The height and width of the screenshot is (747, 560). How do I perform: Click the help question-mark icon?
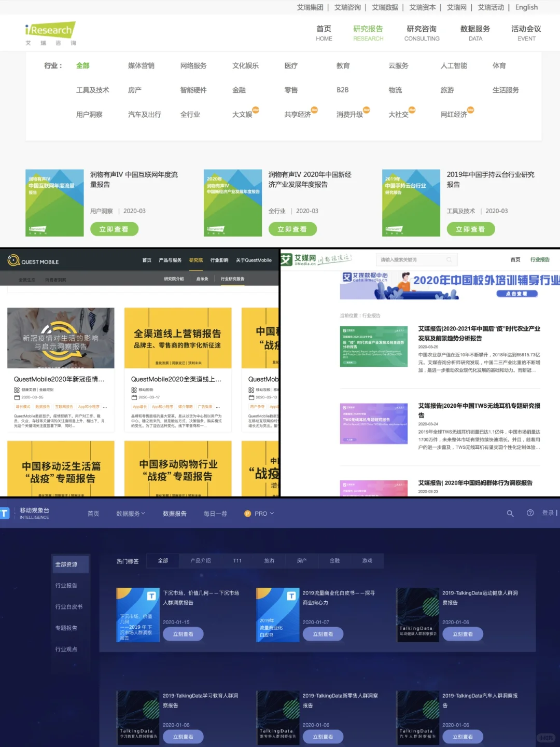click(x=530, y=513)
